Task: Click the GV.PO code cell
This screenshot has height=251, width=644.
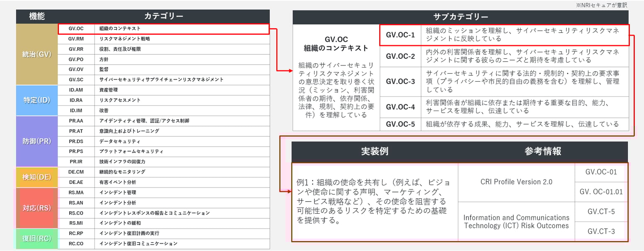Action: coord(76,59)
